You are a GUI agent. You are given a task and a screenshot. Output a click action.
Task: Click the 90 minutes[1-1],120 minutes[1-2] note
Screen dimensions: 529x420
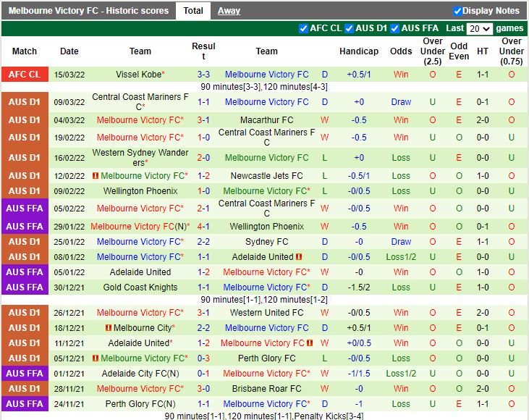tap(264, 300)
